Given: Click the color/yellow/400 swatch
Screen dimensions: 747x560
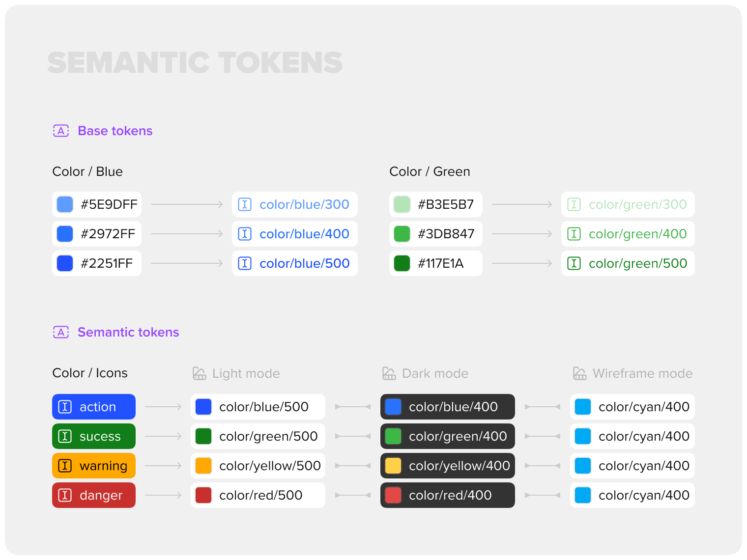Looking at the screenshot, I should [393, 466].
